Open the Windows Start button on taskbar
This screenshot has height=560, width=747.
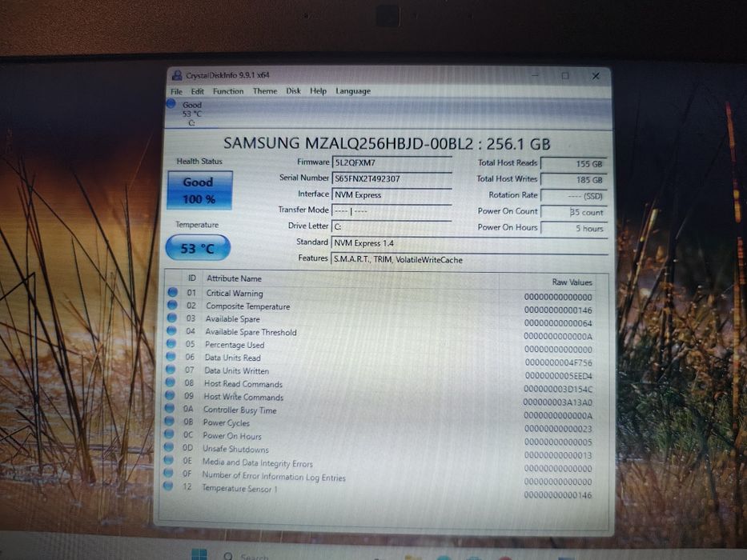click(199, 554)
